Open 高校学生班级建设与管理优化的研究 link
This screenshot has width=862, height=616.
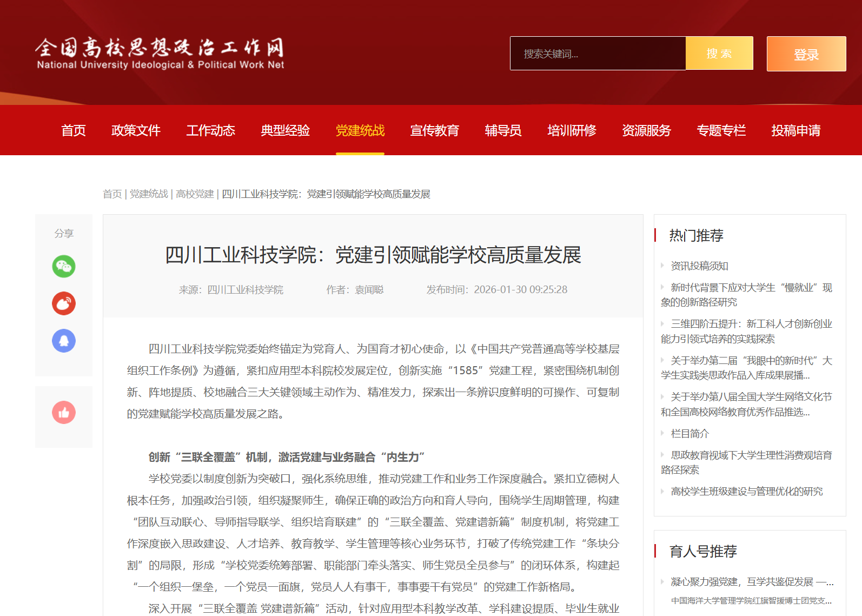746,492
